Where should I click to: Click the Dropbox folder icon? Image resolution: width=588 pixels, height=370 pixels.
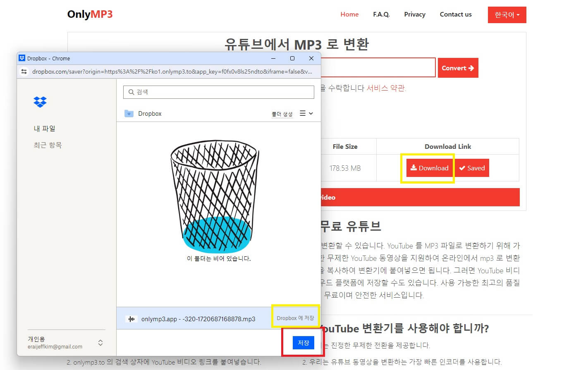tap(129, 113)
